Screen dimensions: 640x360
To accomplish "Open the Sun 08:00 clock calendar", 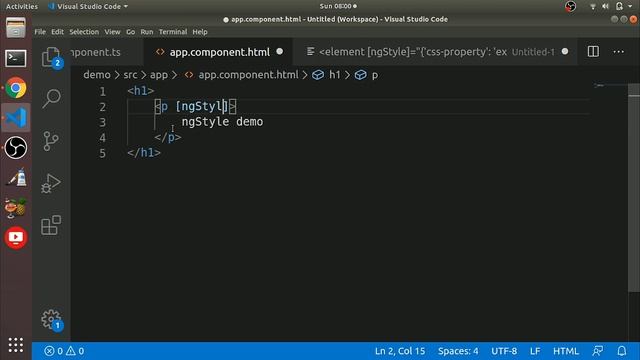I will tap(338, 6).
